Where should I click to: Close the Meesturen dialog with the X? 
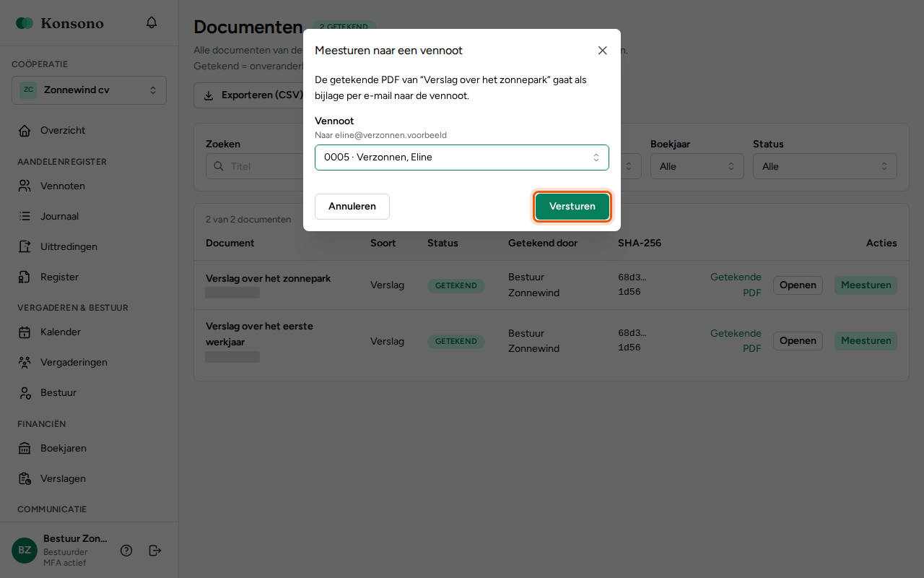tap(603, 51)
